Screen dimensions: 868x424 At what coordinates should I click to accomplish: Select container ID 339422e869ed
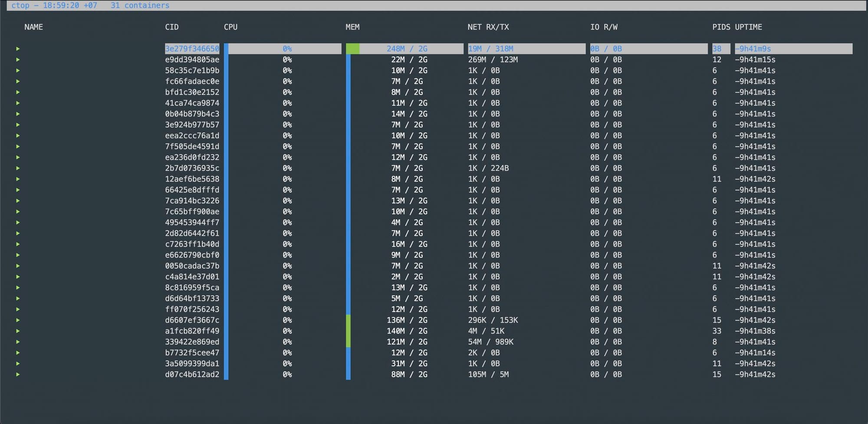[192, 342]
